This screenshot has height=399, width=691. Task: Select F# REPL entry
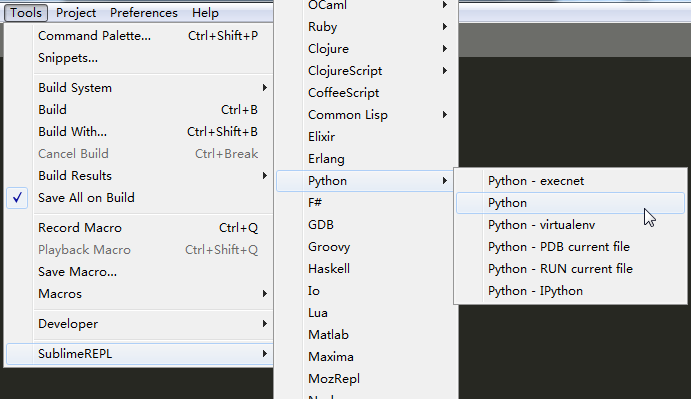coord(366,203)
